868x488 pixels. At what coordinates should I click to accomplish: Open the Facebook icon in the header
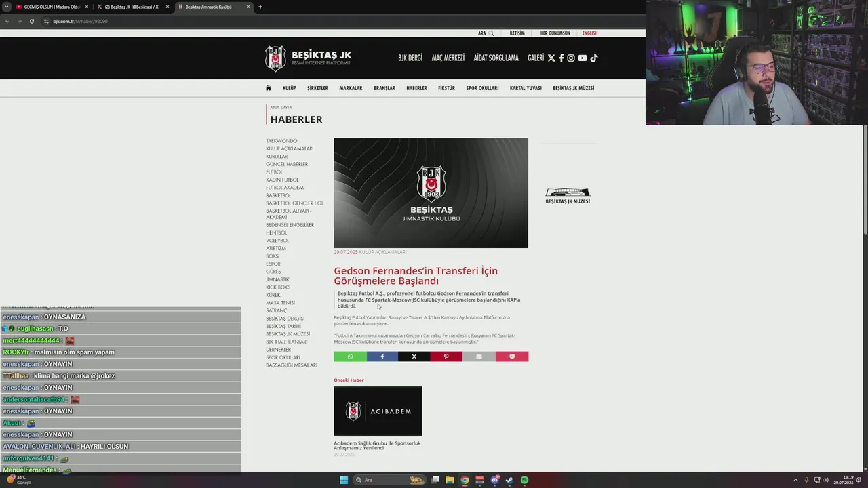point(561,58)
